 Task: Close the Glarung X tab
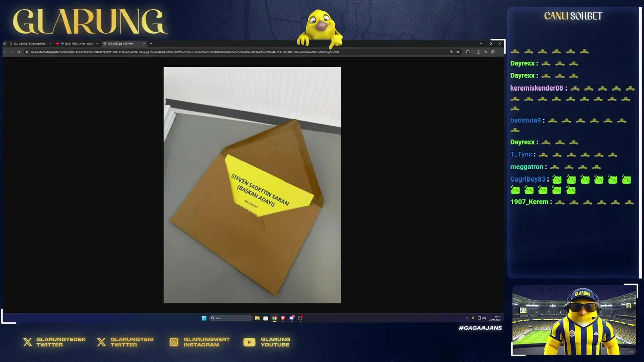click(50, 44)
